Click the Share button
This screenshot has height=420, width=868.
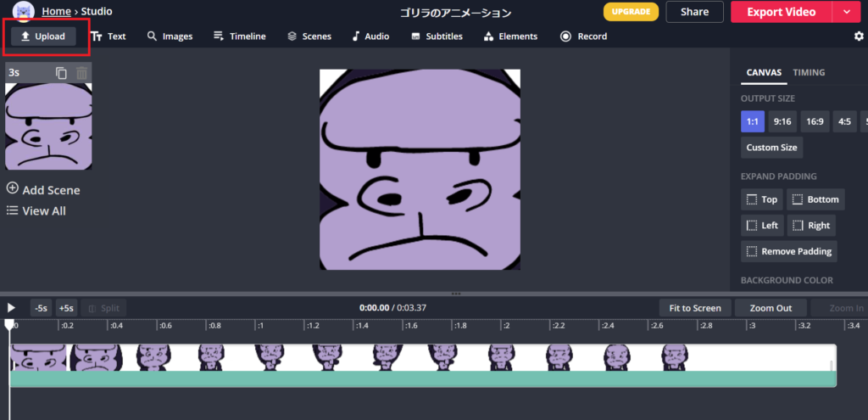click(695, 12)
